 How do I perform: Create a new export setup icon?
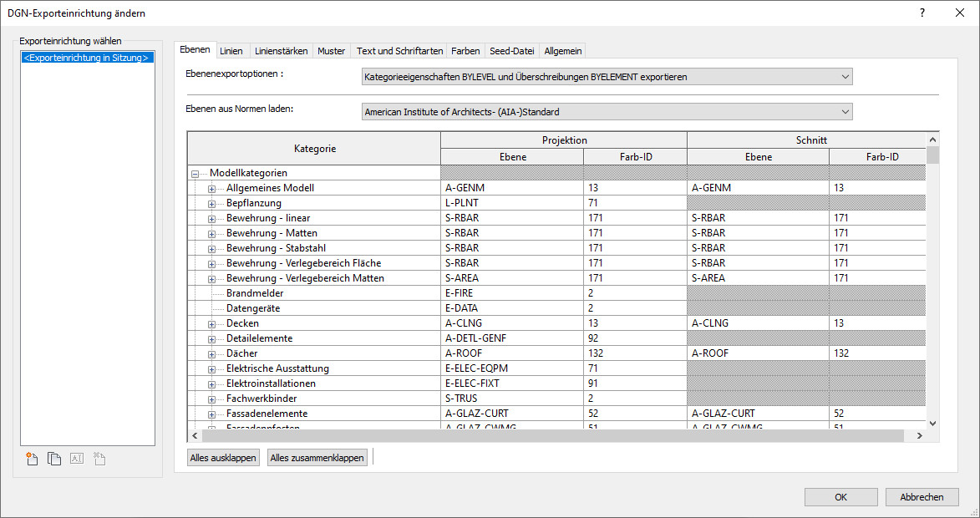33,458
